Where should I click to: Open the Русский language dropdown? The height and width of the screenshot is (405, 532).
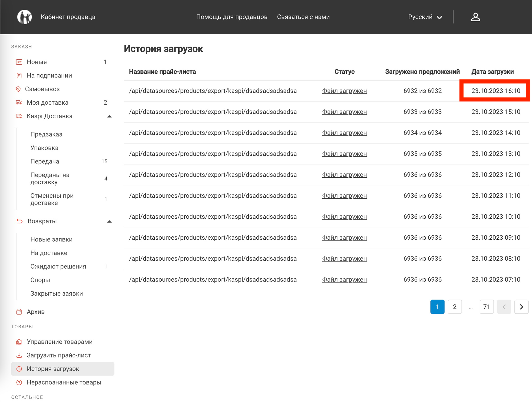(425, 17)
